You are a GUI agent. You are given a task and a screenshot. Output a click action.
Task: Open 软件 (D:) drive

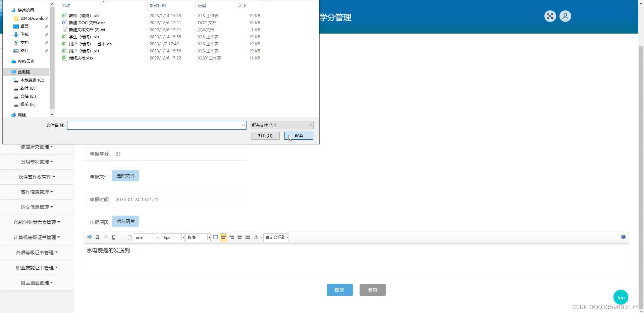click(x=28, y=88)
